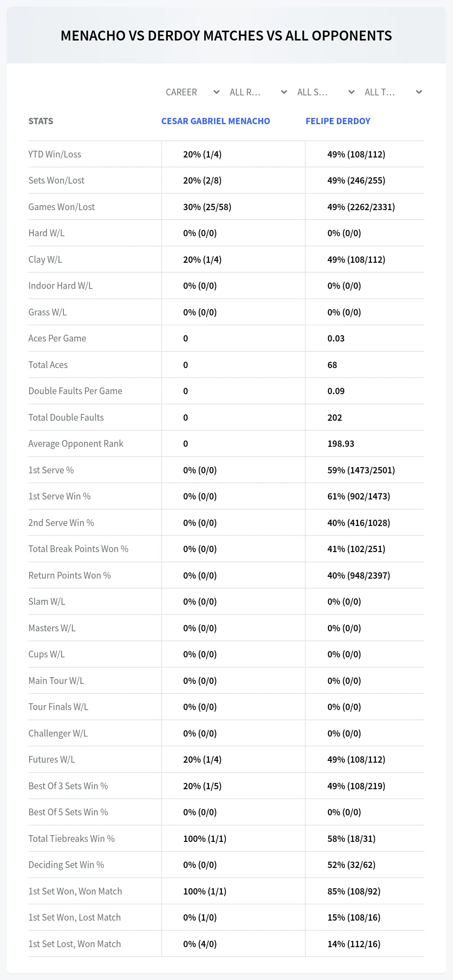Click Derdoy's 1st Serve % value
The image size is (453, 980).
point(361,470)
